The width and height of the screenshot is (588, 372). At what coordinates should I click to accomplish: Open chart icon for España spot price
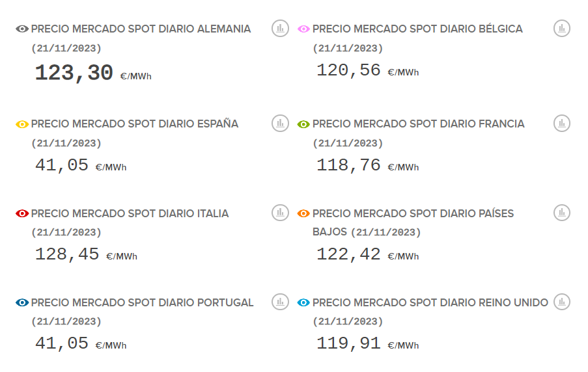pyautogui.click(x=280, y=123)
